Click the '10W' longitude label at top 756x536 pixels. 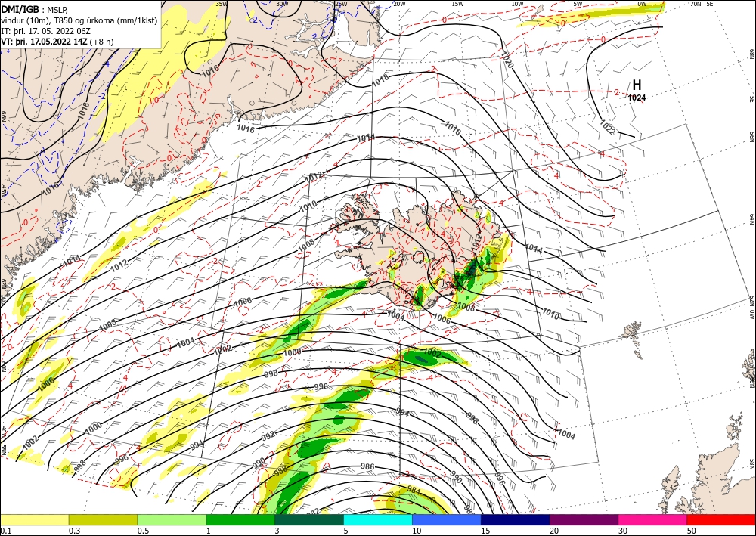(517, 4)
